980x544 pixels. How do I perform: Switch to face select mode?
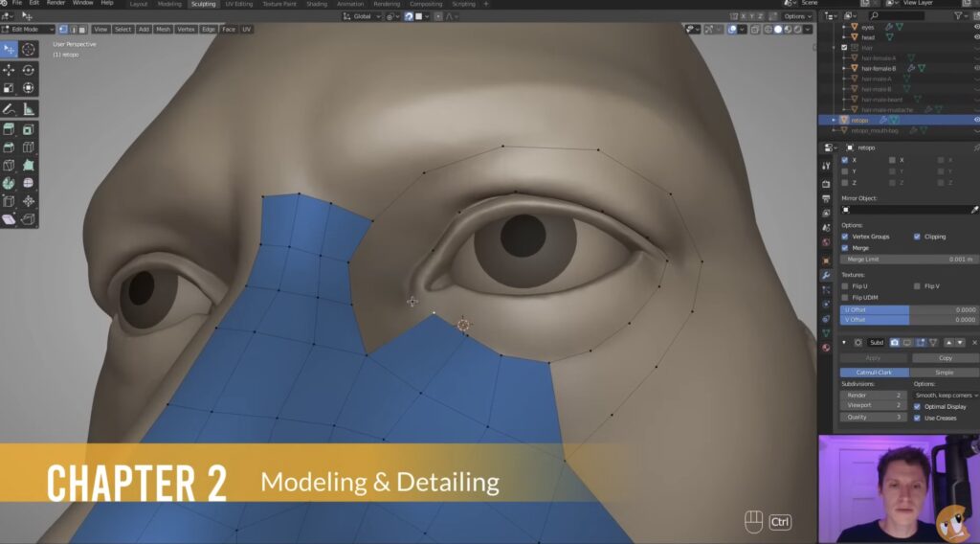(x=82, y=30)
